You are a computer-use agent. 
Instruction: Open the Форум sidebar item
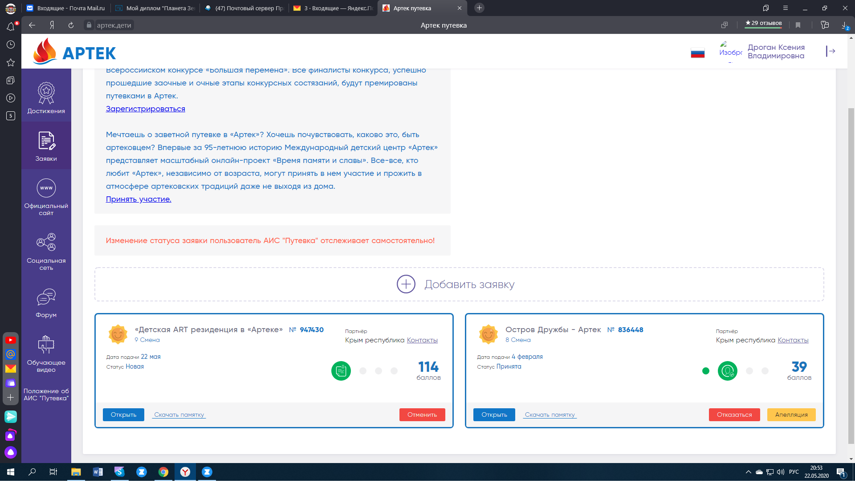[46, 303]
